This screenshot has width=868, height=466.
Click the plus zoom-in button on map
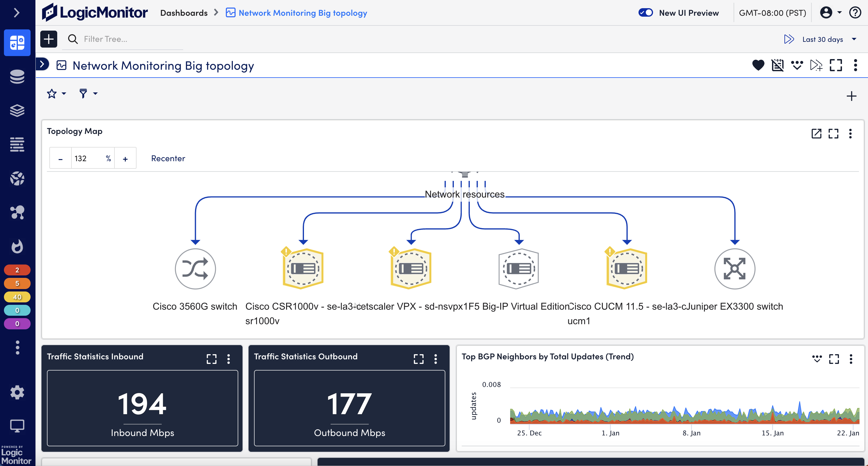125,158
